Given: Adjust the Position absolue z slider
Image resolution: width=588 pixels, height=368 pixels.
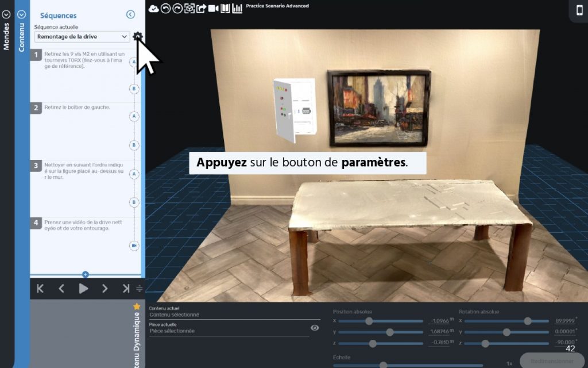Looking at the screenshot, I should point(380,344).
